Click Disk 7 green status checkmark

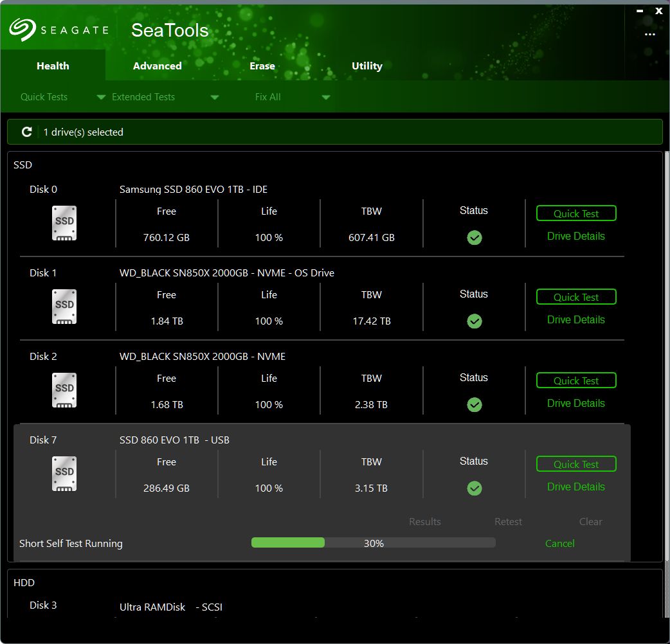point(474,488)
